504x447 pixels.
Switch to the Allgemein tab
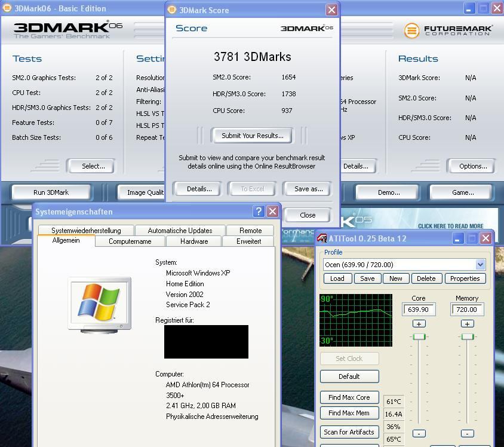[x=66, y=240]
